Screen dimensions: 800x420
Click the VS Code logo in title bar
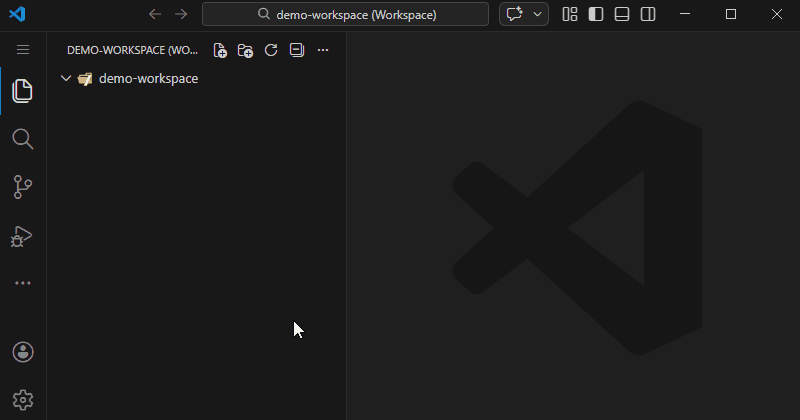click(17, 14)
